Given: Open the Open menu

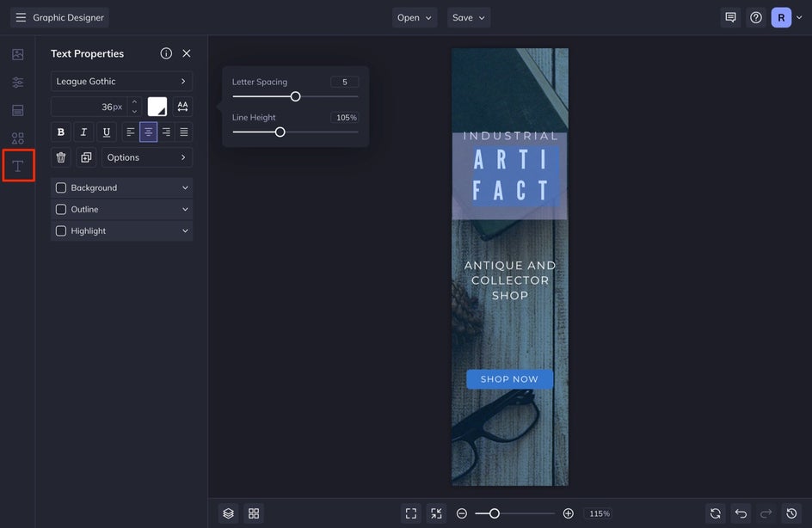Looking at the screenshot, I should (415, 17).
